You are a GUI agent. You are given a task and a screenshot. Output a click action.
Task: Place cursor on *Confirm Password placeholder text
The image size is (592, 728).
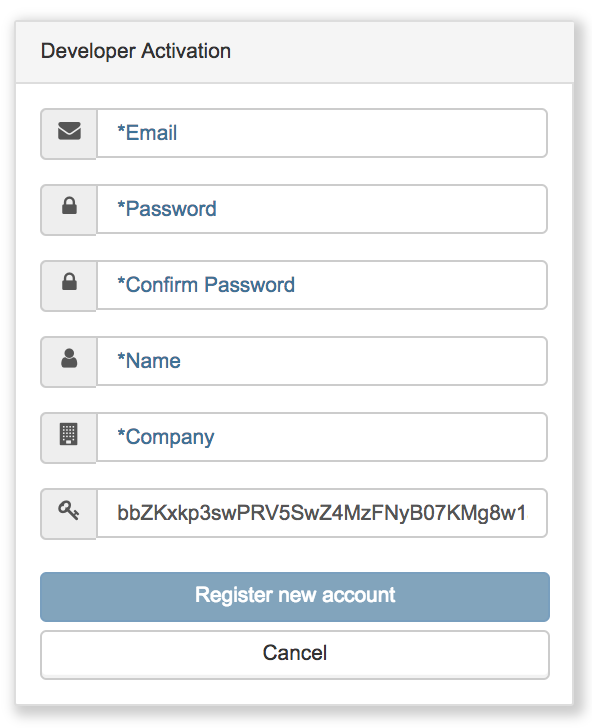[x=206, y=285]
